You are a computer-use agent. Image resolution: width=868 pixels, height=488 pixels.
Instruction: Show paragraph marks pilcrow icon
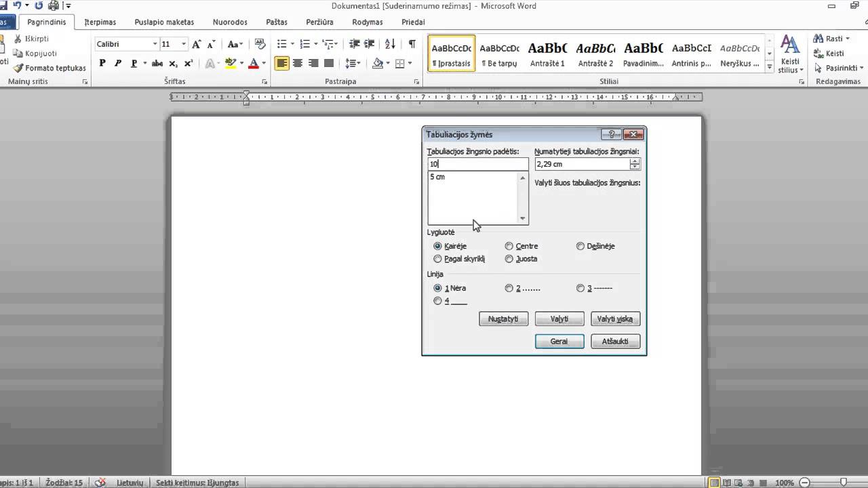pyautogui.click(x=412, y=44)
